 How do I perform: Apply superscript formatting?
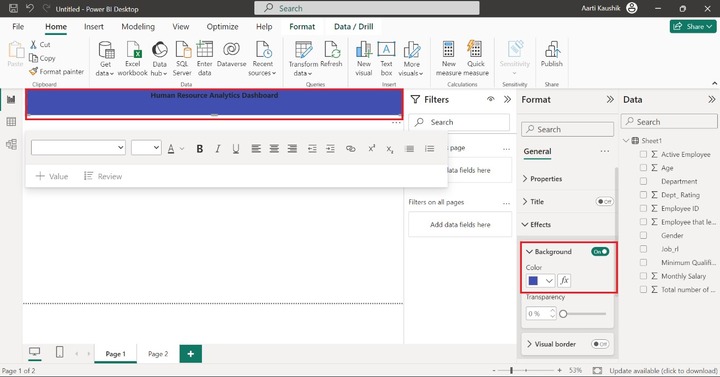coord(371,148)
